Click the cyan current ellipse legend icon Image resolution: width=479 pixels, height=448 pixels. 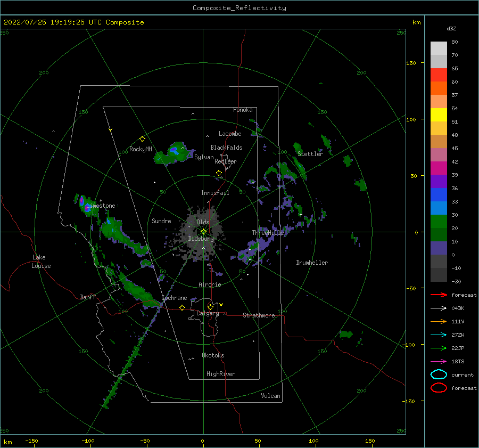click(439, 374)
